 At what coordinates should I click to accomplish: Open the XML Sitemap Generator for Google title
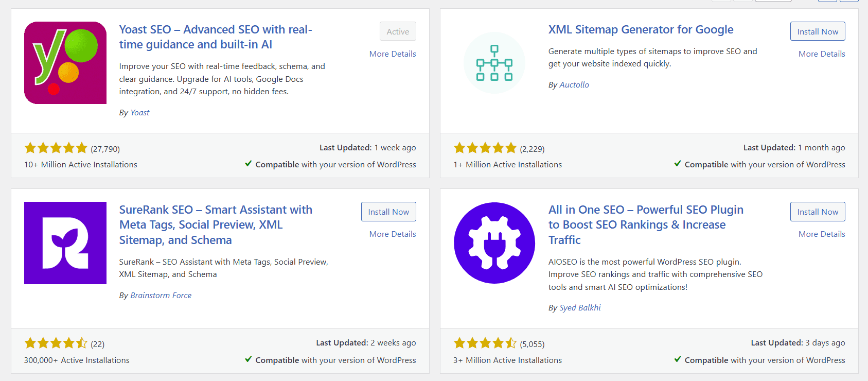pos(641,29)
